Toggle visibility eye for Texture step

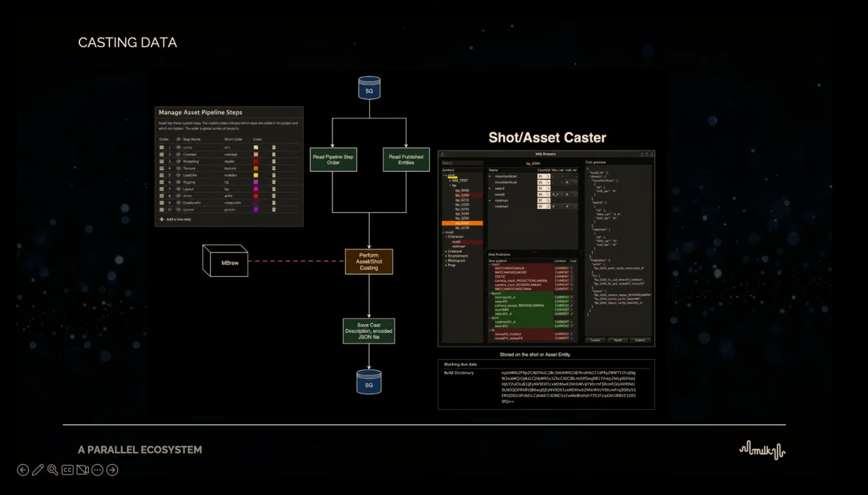pos(178,168)
